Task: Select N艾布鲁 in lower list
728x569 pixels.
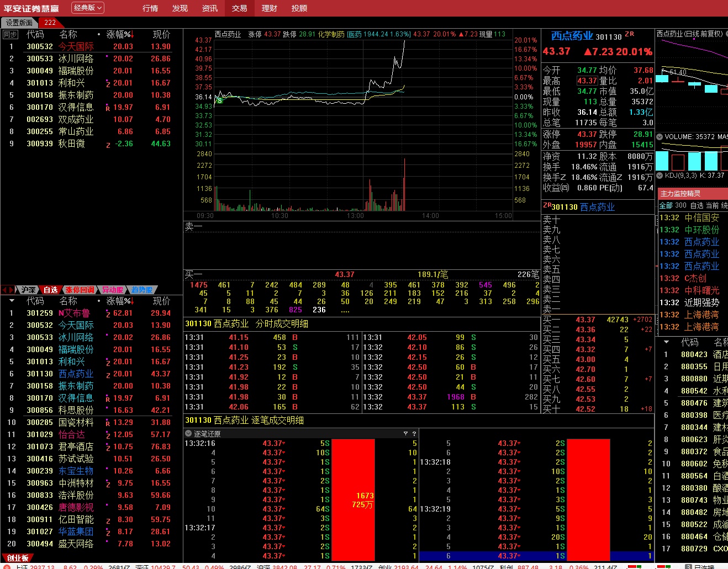Action: [x=74, y=313]
